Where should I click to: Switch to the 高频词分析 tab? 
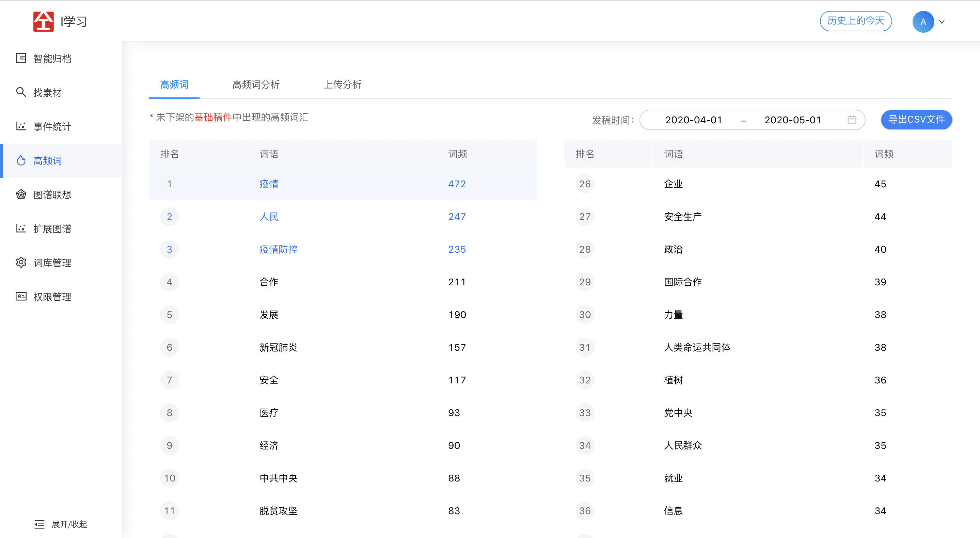click(x=256, y=84)
